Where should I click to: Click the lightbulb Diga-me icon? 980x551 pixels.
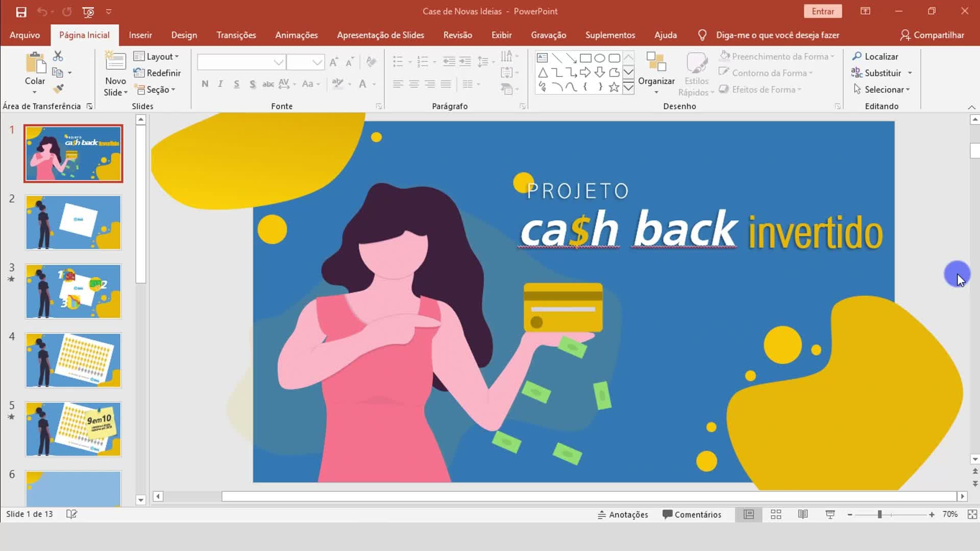702,35
